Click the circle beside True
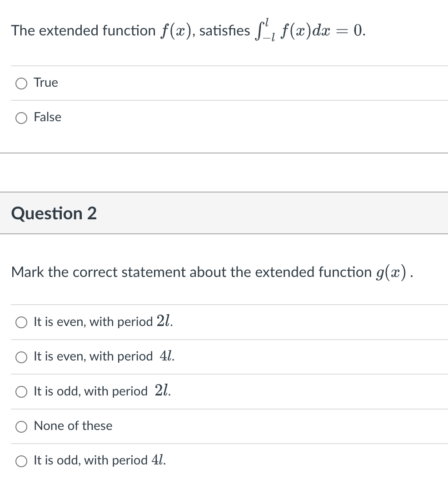 click(x=21, y=84)
